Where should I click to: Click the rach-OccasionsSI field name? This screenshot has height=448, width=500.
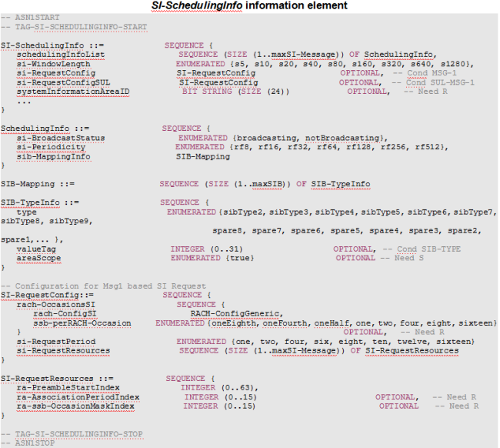pyautogui.click(x=56, y=305)
